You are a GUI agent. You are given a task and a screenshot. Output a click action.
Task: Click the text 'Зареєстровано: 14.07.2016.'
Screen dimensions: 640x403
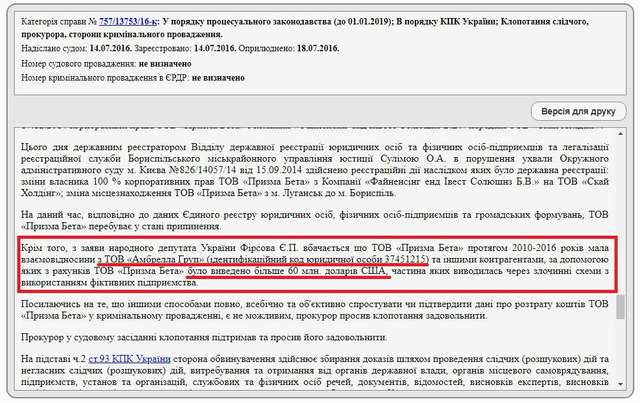(x=185, y=49)
